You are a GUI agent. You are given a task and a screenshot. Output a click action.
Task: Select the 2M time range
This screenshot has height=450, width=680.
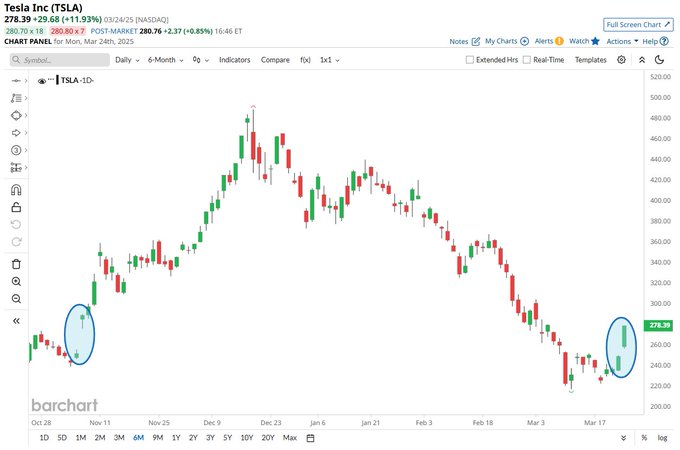pos(100,438)
